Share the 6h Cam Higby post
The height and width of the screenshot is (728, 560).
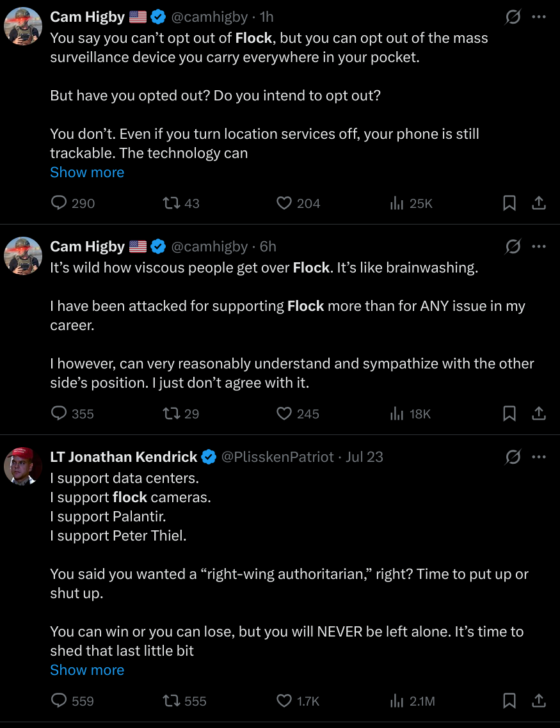[539, 414]
